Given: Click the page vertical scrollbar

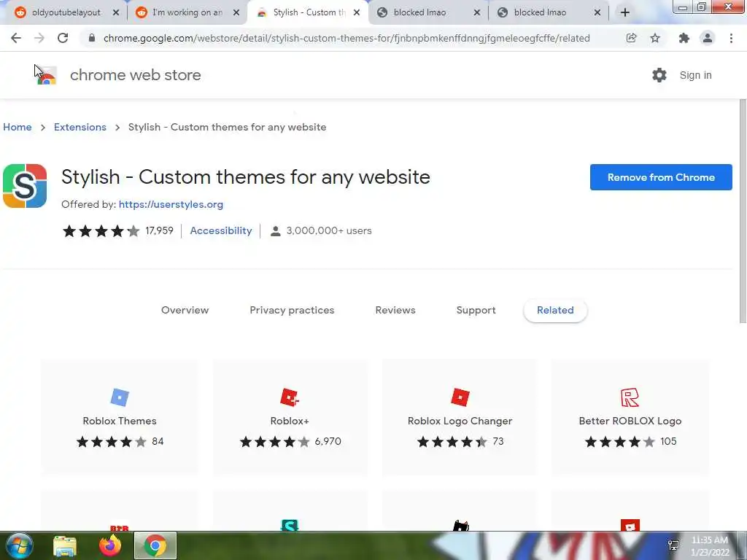Looking at the screenshot, I should 742,211.
